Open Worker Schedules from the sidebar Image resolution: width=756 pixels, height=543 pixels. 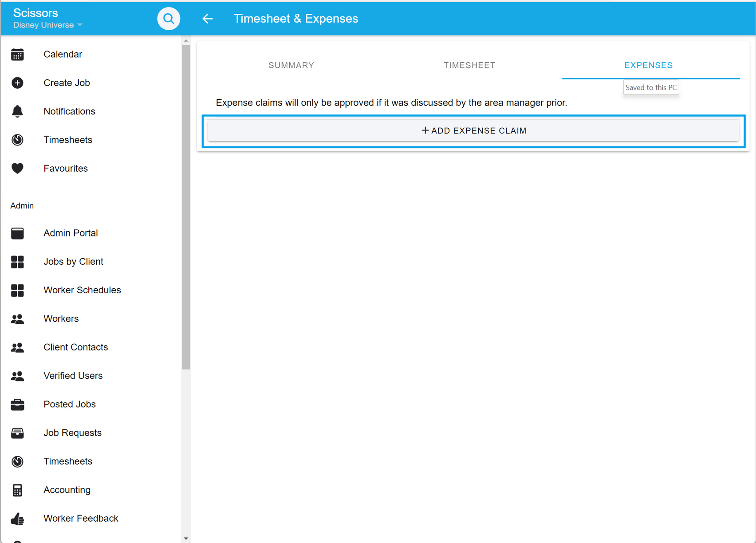82,290
